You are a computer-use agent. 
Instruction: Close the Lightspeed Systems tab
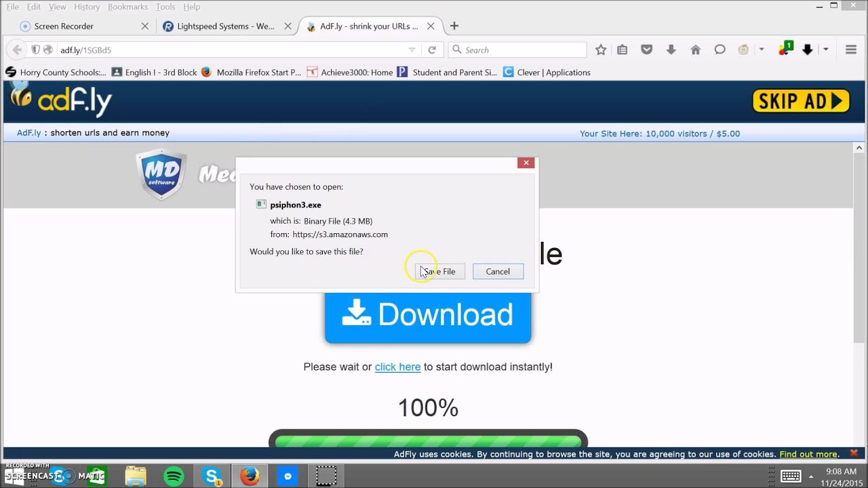pyautogui.click(x=288, y=26)
